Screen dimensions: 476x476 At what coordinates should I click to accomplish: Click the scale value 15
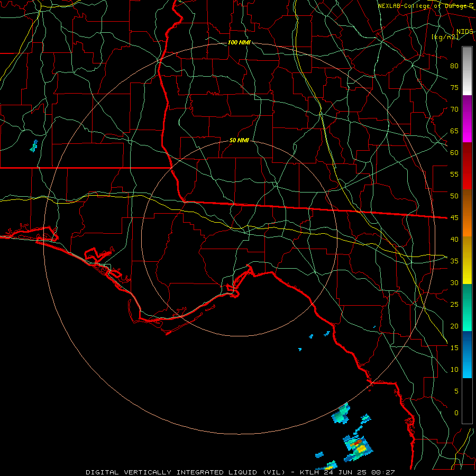454,348
